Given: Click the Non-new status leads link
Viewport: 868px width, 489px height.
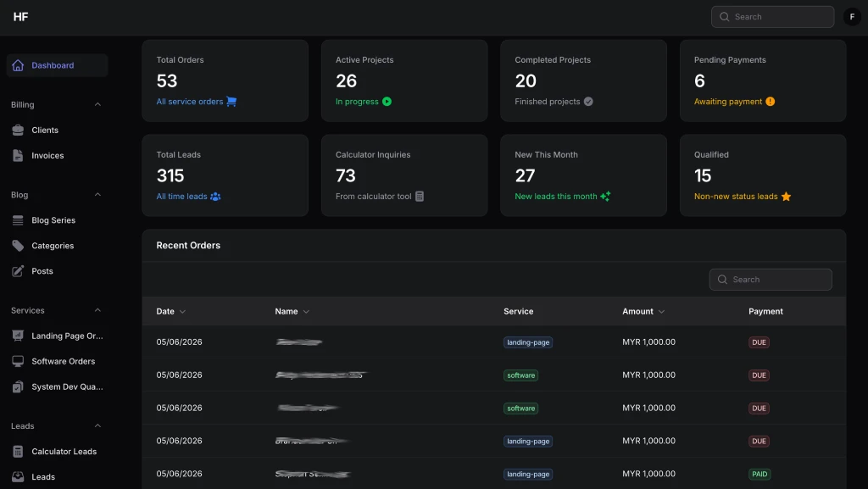Looking at the screenshot, I should (x=736, y=197).
